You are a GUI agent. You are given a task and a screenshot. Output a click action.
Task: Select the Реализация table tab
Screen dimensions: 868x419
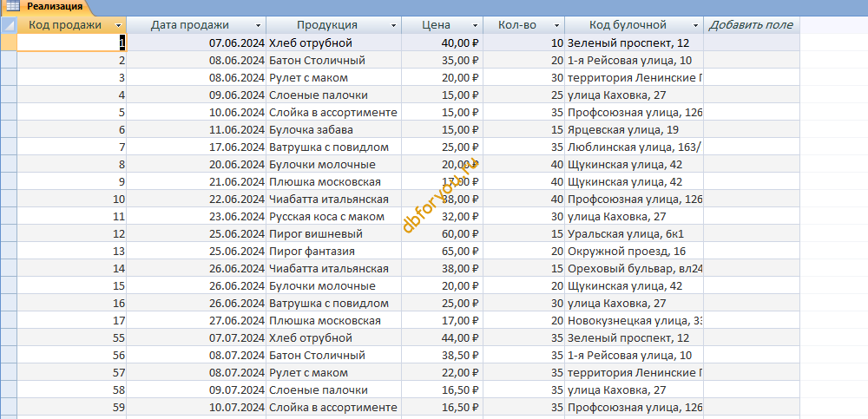point(47,7)
